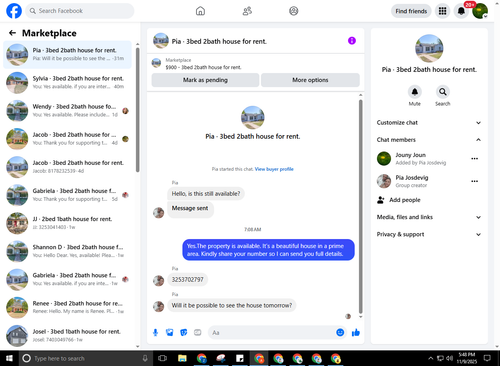Open the Windows notification center icon
Image resolution: width=500 pixels, height=366 pixels.
tap(487, 358)
